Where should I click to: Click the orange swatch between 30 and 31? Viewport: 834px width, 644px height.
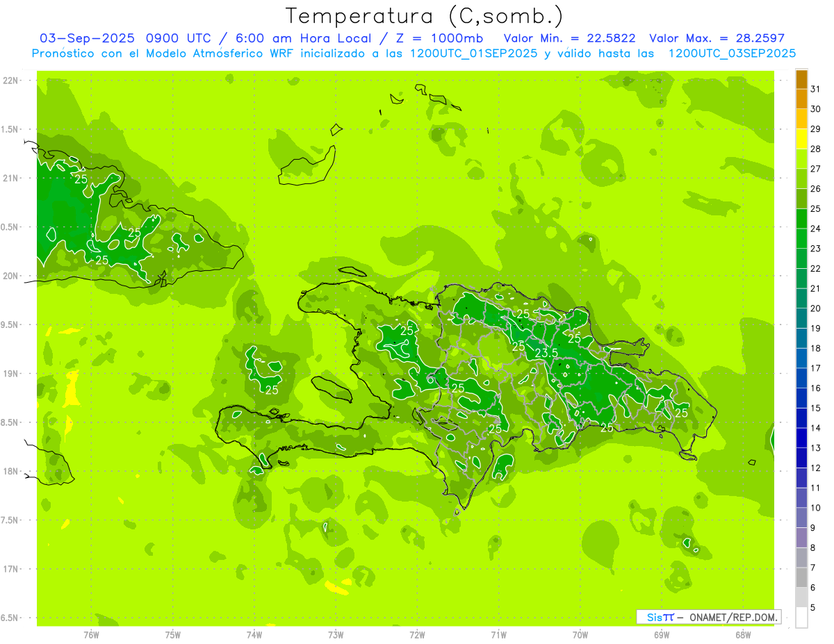(801, 99)
